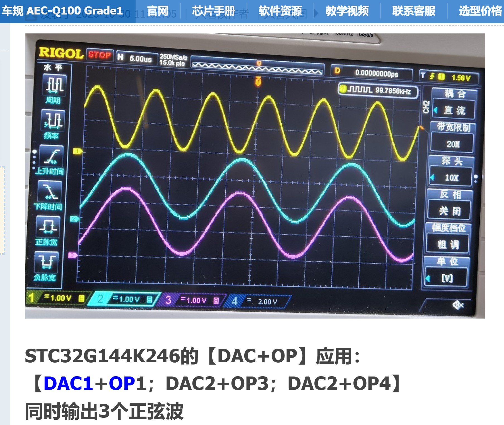Click the 带宽限制 20M option

[453, 137]
